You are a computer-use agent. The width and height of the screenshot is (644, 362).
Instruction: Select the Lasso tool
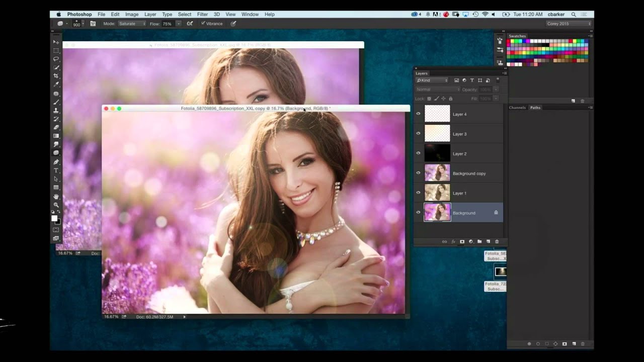56,59
